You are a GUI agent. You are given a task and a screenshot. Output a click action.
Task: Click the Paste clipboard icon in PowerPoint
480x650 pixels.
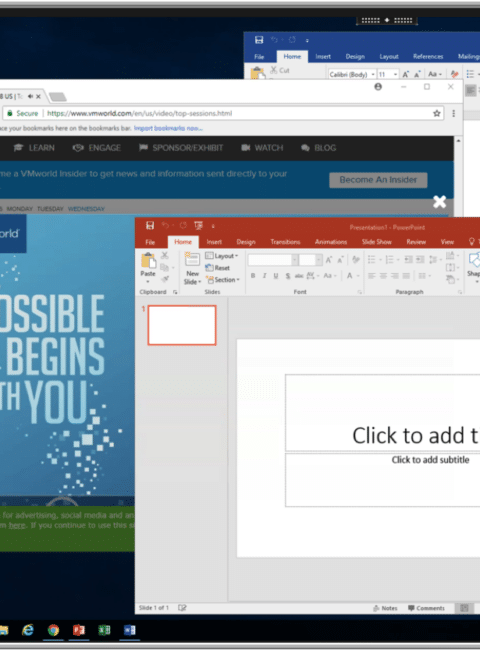click(x=148, y=261)
